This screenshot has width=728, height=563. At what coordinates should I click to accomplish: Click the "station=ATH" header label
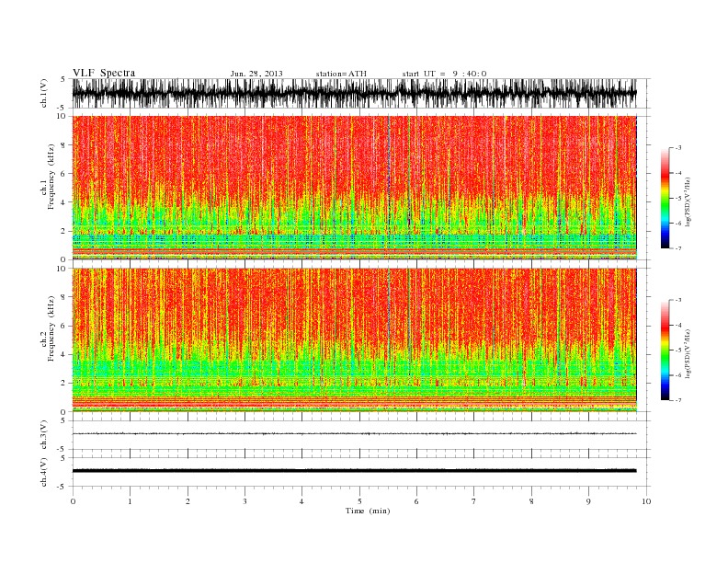point(341,74)
